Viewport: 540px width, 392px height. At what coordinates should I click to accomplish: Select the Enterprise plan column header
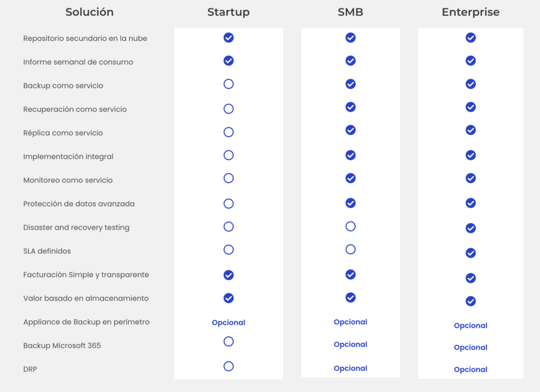470,12
